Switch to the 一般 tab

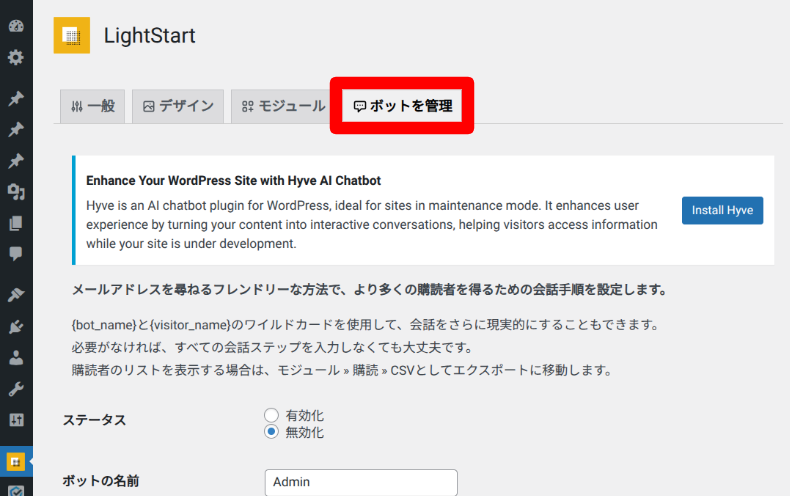(x=93, y=106)
